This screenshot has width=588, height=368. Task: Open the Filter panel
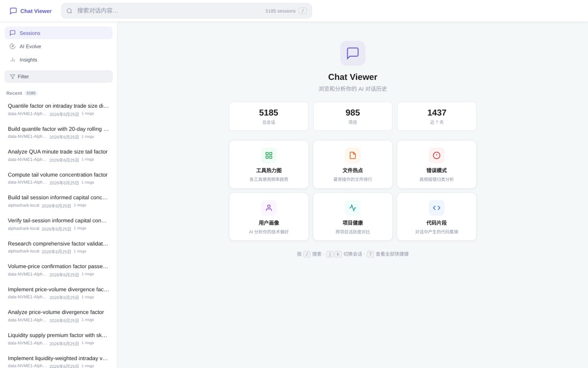(x=59, y=76)
